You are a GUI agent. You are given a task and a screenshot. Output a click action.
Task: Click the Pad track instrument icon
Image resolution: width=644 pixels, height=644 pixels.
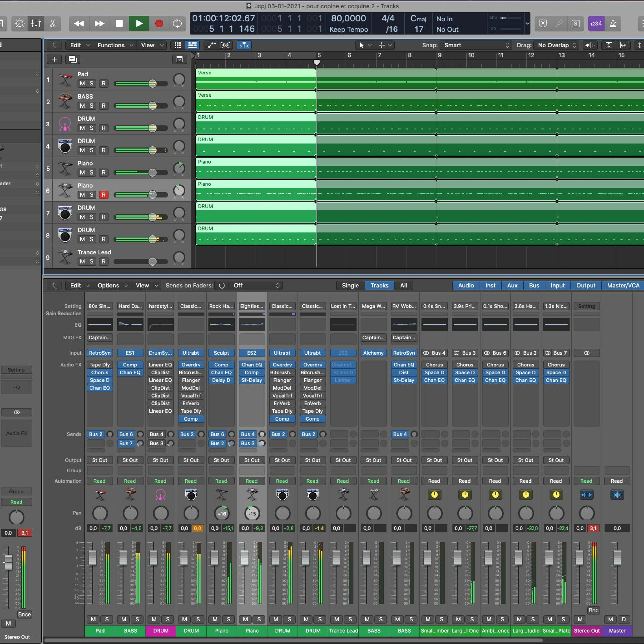click(65, 79)
